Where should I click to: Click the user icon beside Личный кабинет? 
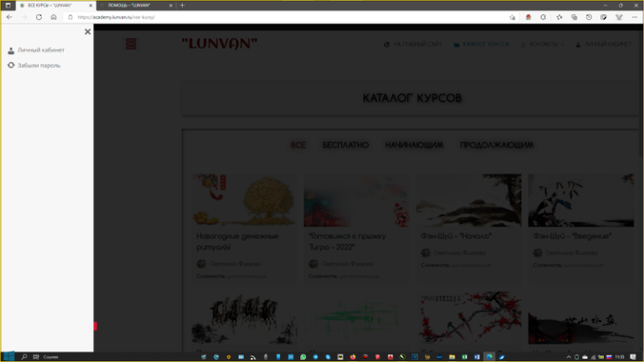tap(11, 50)
